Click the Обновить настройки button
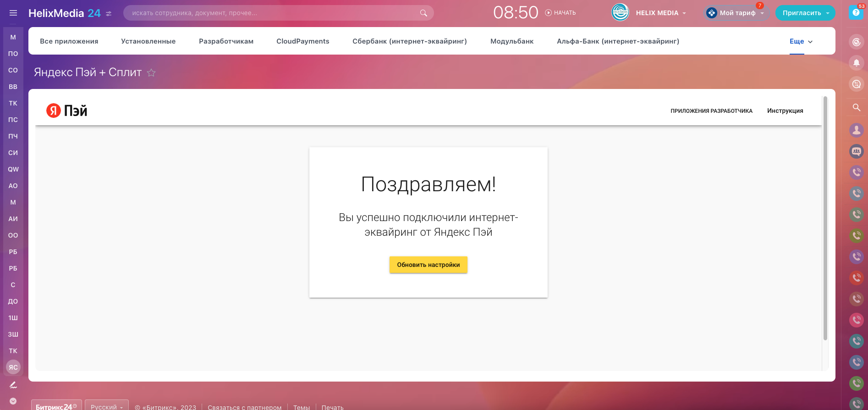Image resolution: width=868 pixels, height=410 pixels. coord(429,265)
